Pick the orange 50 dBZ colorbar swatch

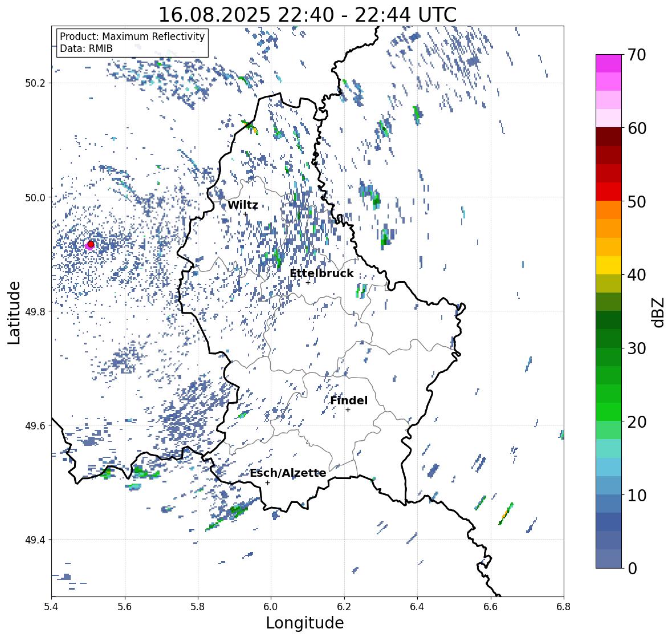pyautogui.click(x=609, y=210)
